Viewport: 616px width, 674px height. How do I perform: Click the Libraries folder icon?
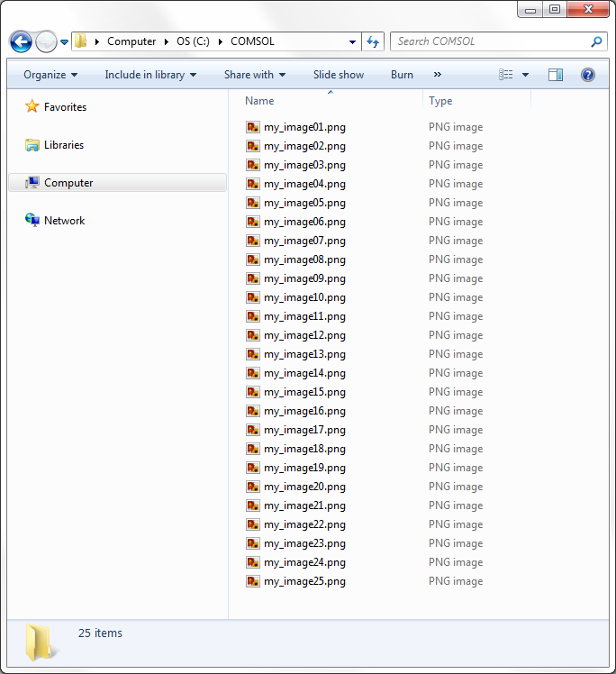(32, 145)
